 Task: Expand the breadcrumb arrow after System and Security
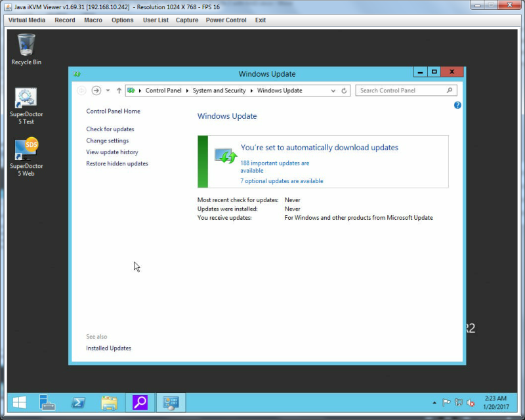click(251, 91)
